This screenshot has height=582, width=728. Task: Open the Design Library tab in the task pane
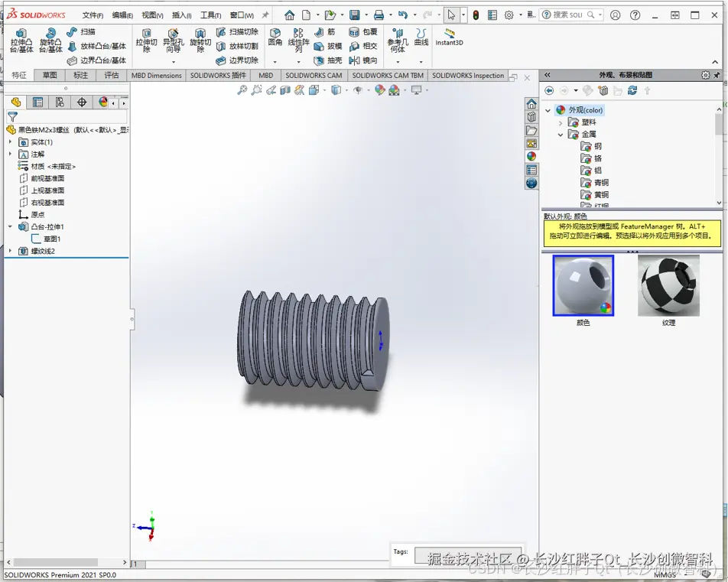tap(531, 117)
